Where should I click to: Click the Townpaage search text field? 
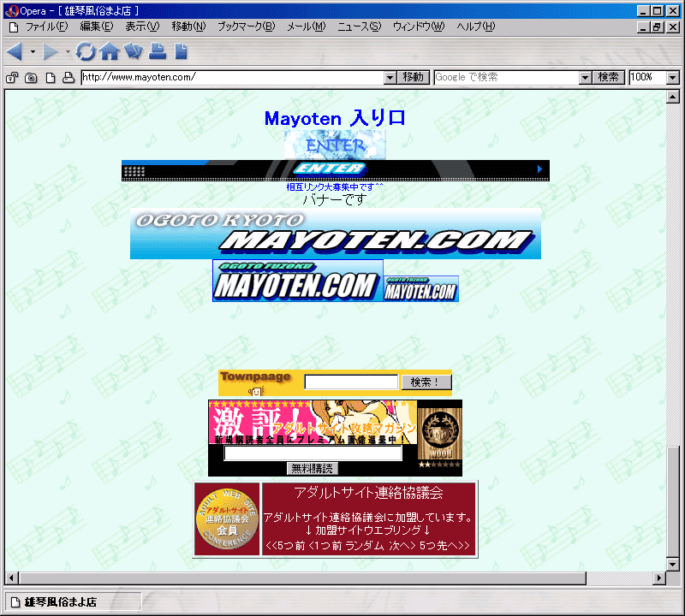pyautogui.click(x=352, y=382)
